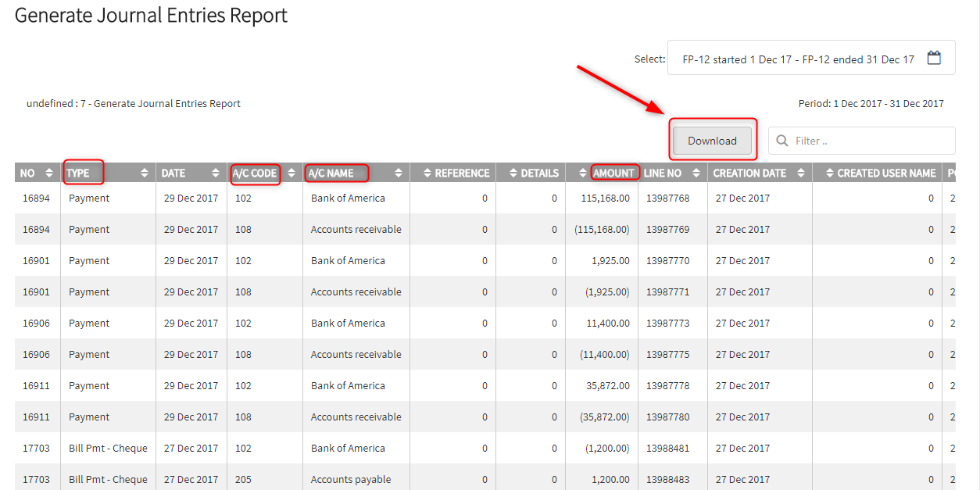Select first row entry number 16894

click(x=36, y=199)
